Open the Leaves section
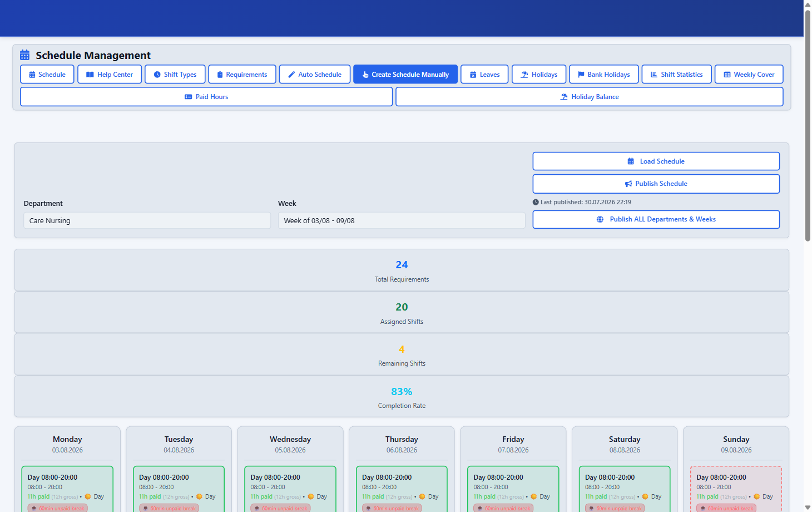 pyautogui.click(x=484, y=74)
